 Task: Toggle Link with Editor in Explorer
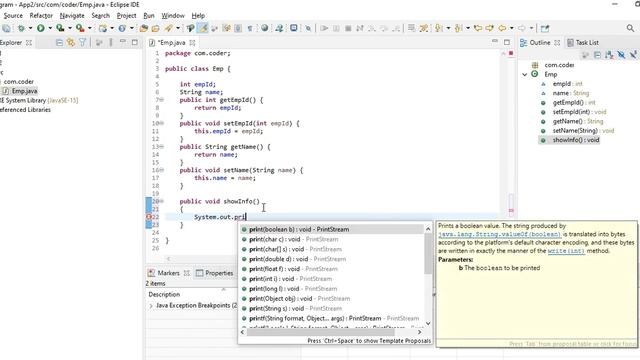tap(71, 42)
